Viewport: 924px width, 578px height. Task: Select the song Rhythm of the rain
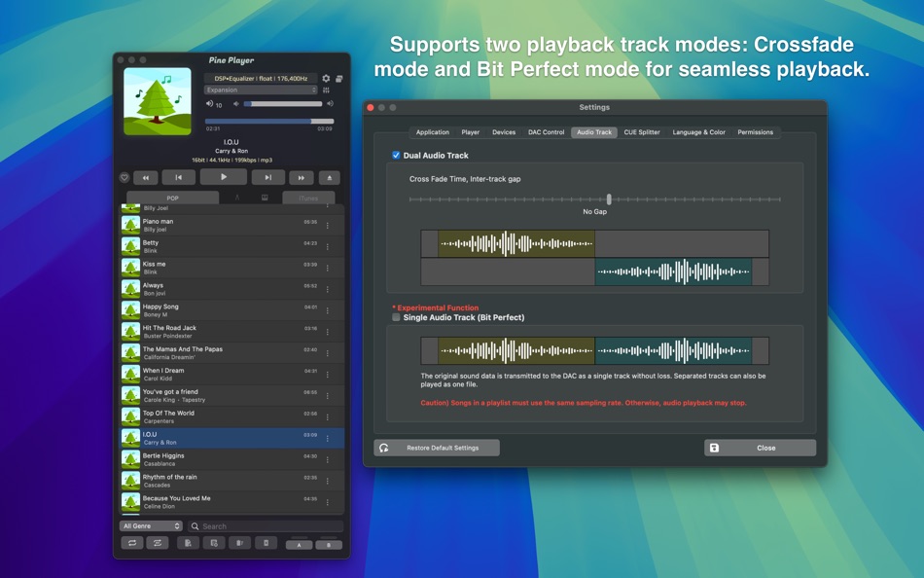[232, 481]
